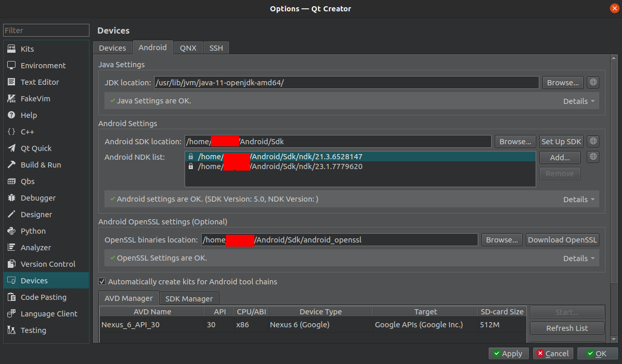The image size is (622, 364).
Task: Browse for OpenSSL binaries location
Action: point(502,239)
